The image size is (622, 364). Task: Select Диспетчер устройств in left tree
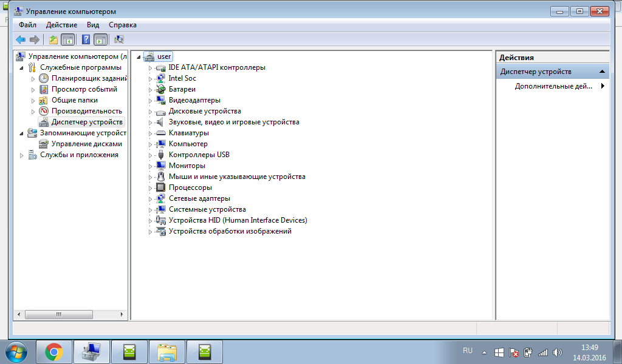(87, 122)
